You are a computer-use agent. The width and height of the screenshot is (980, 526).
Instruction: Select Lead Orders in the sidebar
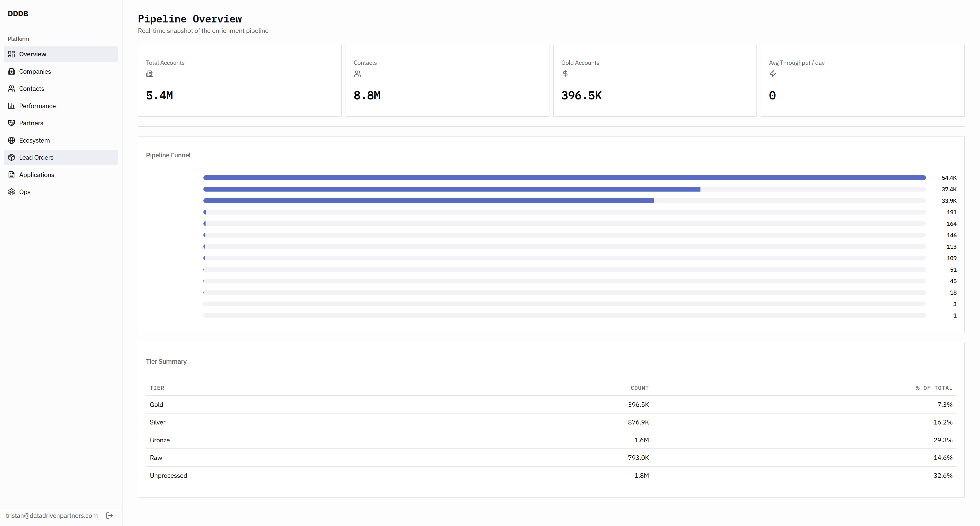point(36,157)
